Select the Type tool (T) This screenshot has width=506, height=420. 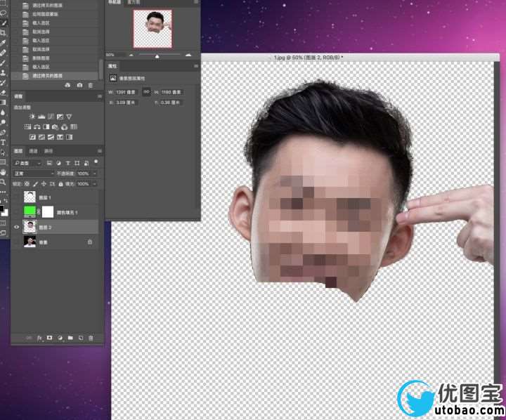click(x=4, y=143)
